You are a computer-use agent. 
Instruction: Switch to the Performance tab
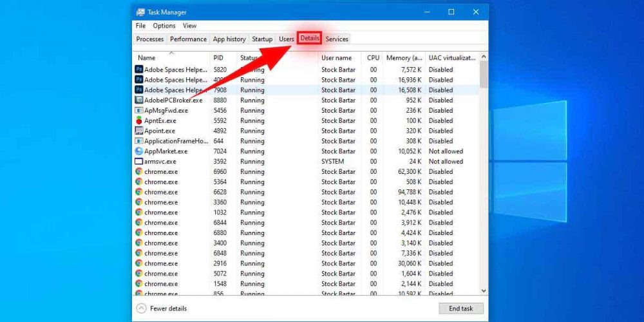(x=188, y=39)
